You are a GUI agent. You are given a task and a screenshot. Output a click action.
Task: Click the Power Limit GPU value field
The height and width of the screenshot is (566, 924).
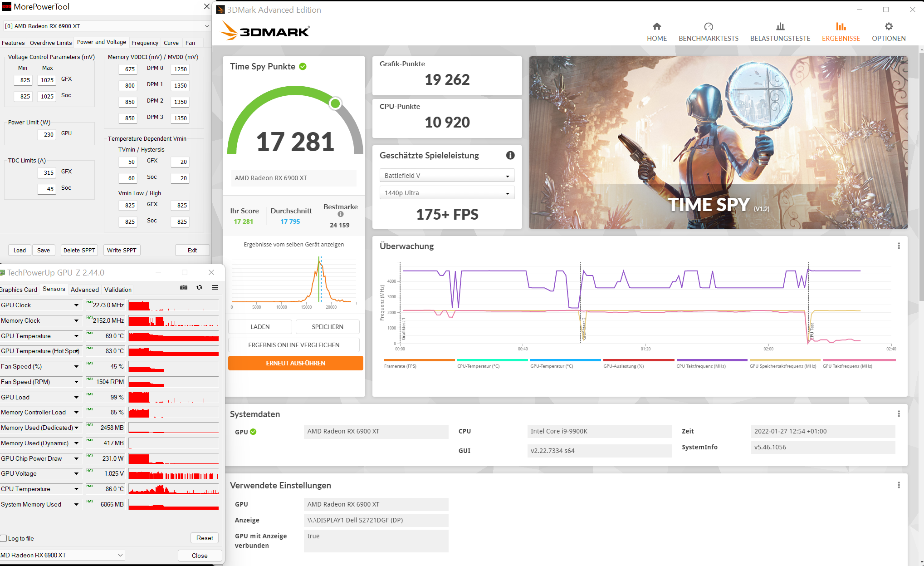(47, 134)
